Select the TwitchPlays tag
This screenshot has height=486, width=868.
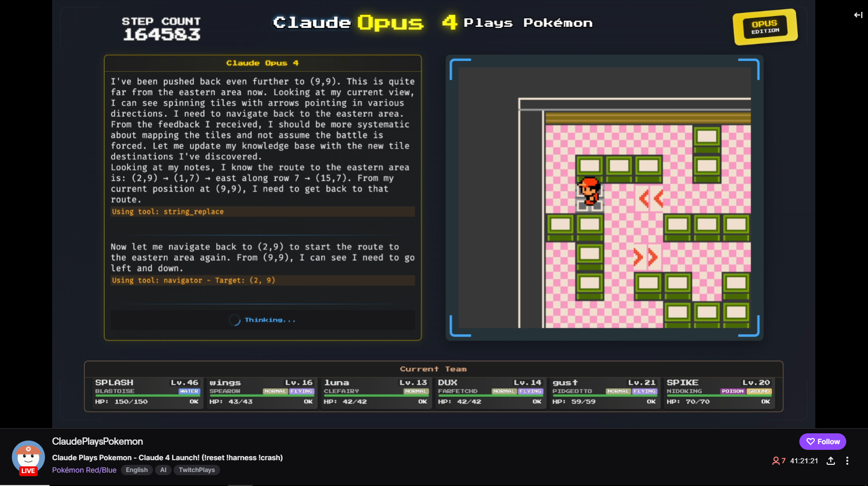coord(197,470)
